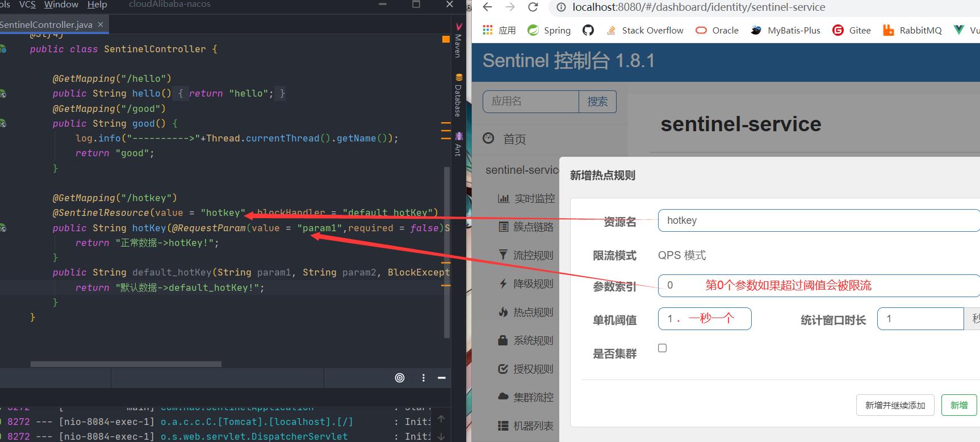This screenshot has width=980, height=442.
Task: Click the 单机阈值 input field
Action: click(x=705, y=319)
